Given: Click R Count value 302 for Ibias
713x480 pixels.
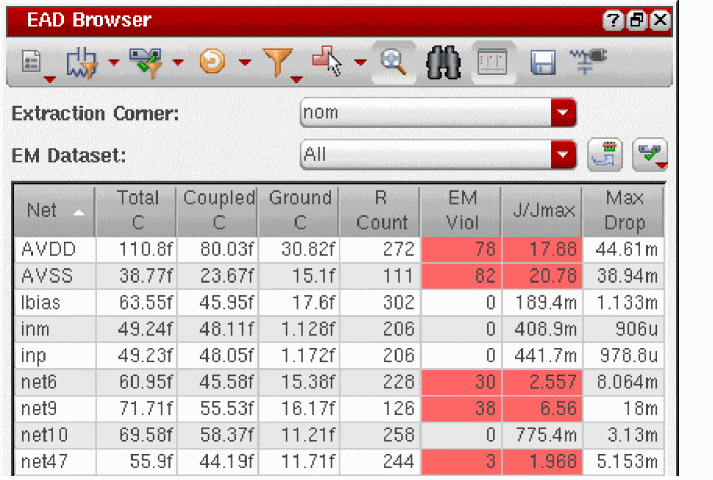Looking at the screenshot, I should pyautogui.click(x=380, y=302).
